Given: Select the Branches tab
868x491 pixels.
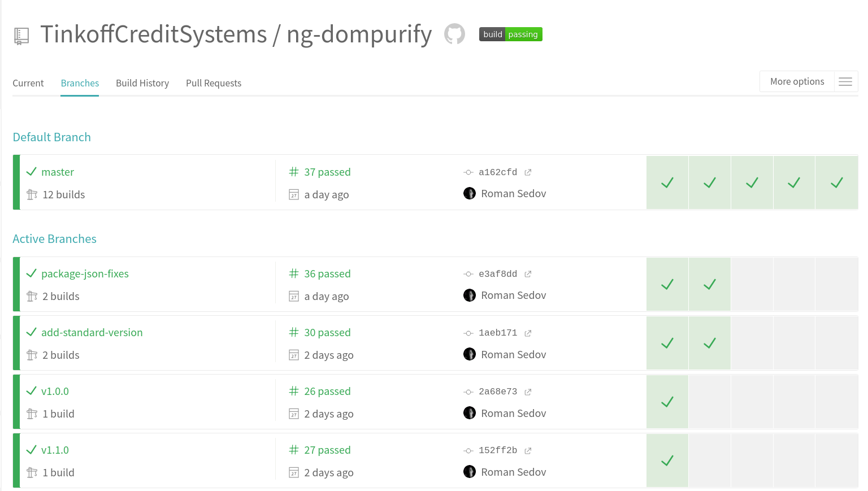Looking at the screenshot, I should 80,83.
